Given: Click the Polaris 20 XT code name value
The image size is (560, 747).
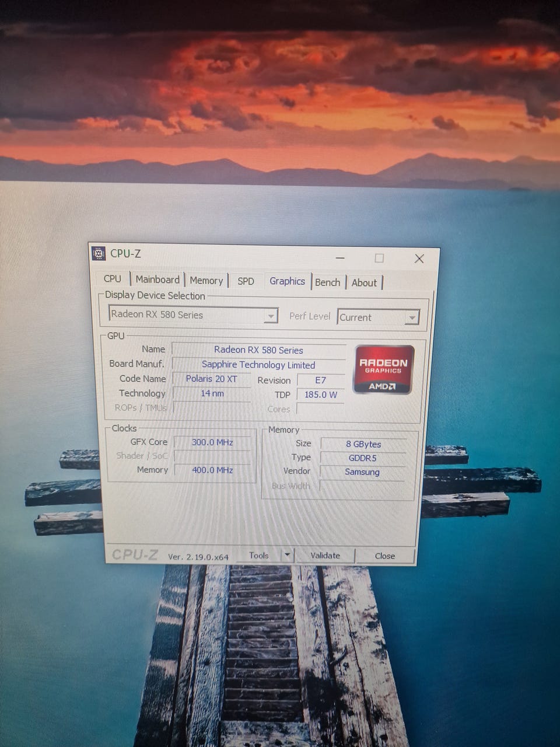Looking at the screenshot, I should click(x=212, y=379).
